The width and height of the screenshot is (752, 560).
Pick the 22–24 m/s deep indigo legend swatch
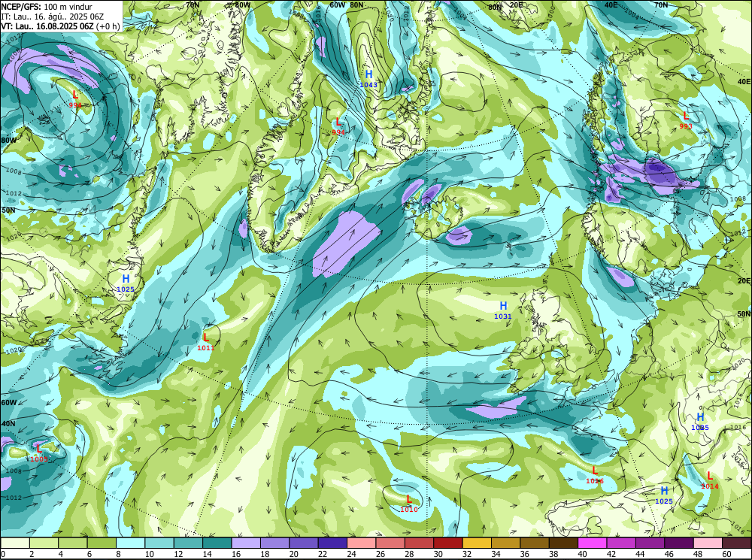pos(333,543)
